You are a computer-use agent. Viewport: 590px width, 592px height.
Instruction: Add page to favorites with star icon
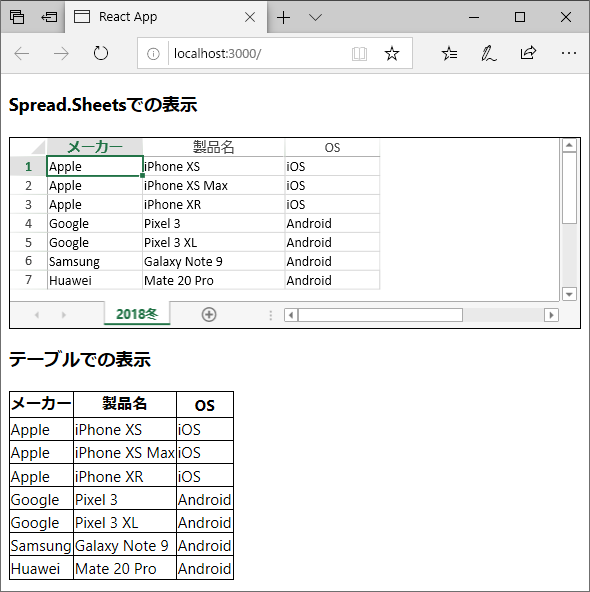pyautogui.click(x=392, y=53)
